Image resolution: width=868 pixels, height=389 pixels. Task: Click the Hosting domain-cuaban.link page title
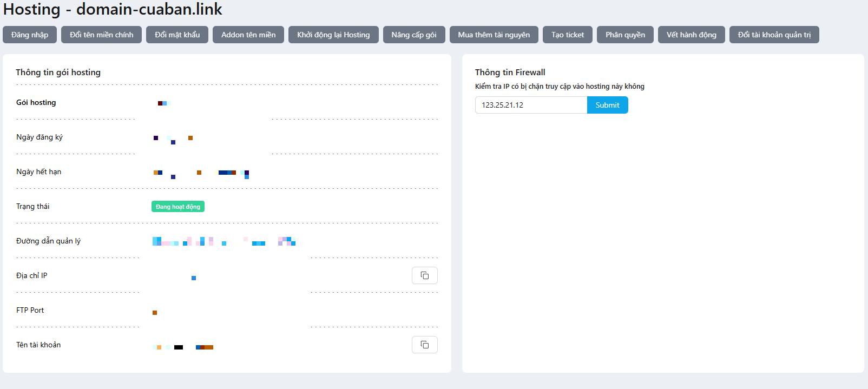point(113,9)
